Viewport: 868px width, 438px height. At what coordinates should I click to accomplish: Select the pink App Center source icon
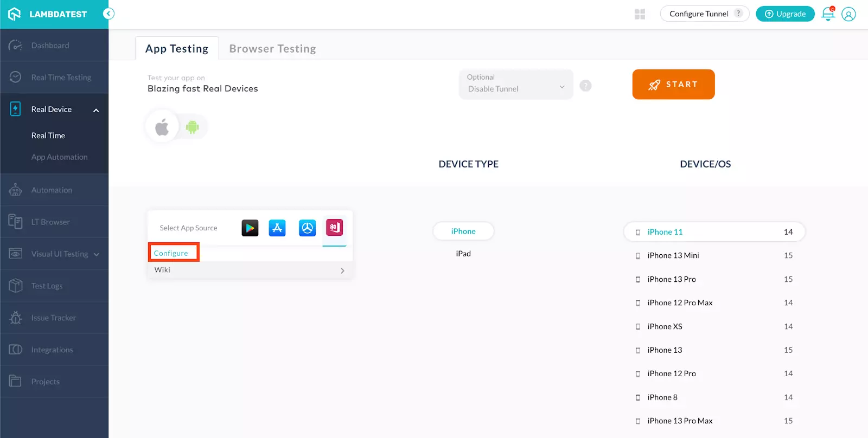click(x=334, y=228)
